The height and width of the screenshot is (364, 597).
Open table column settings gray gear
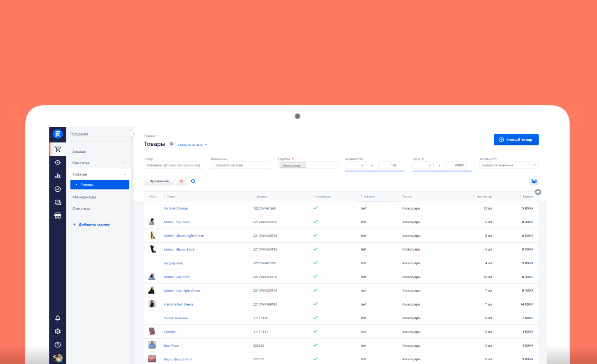click(538, 192)
